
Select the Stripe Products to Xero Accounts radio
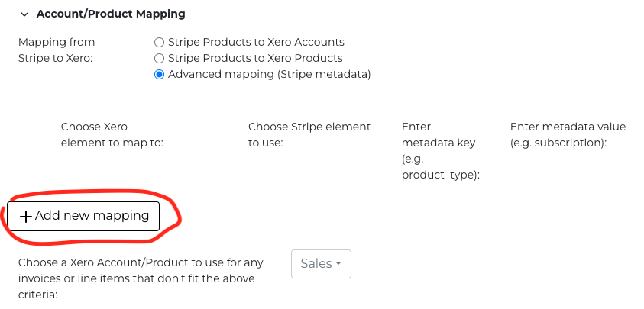tap(159, 42)
